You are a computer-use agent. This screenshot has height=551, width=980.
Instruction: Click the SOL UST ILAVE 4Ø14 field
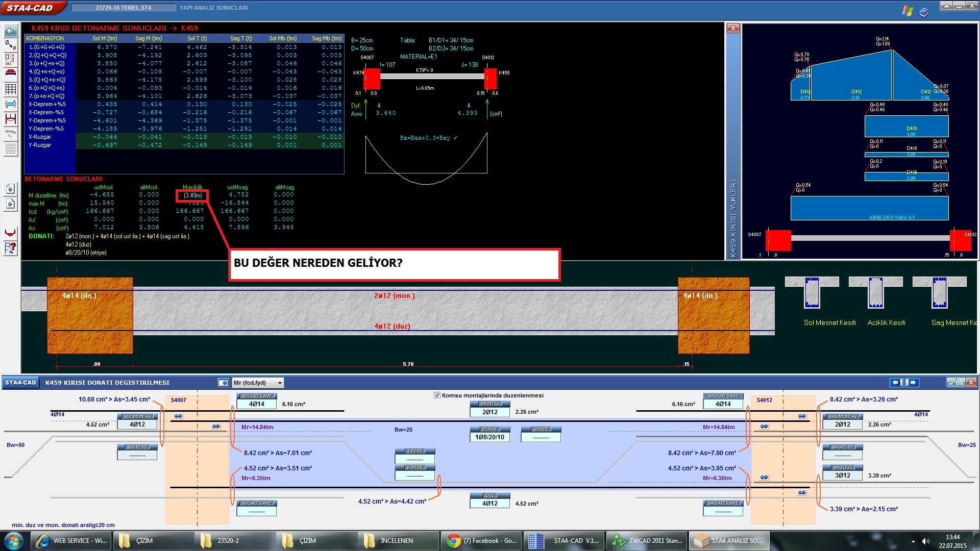click(x=256, y=404)
